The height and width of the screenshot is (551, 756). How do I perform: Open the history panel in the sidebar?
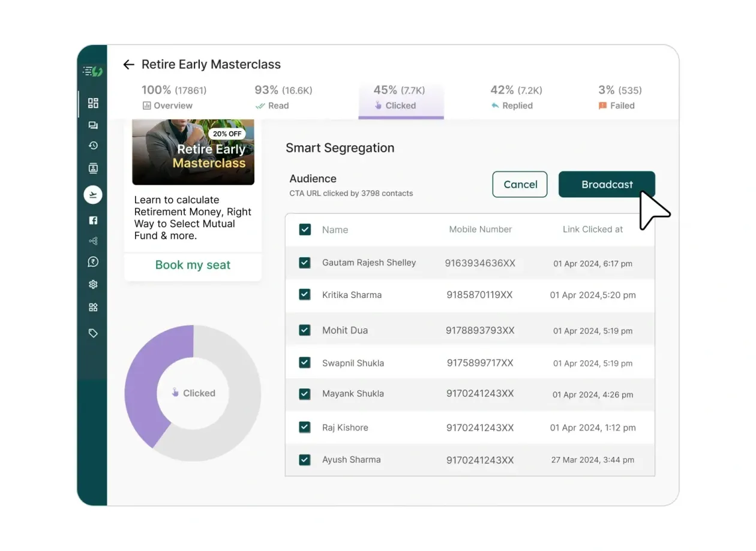93,145
